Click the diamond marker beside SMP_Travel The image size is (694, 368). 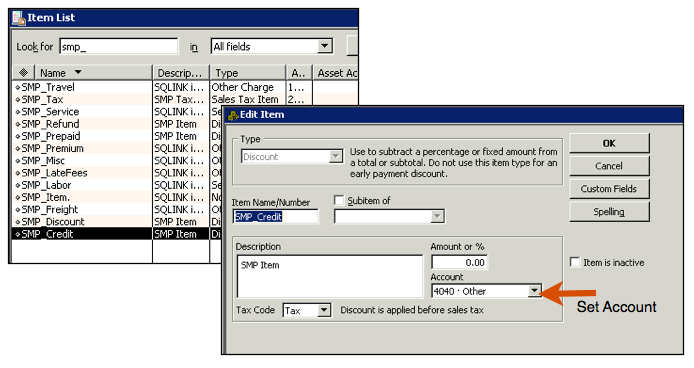coord(18,87)
